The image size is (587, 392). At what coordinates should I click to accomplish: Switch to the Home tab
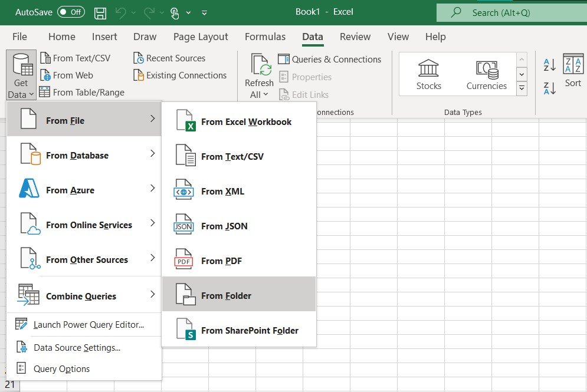[x=62, y=37]
